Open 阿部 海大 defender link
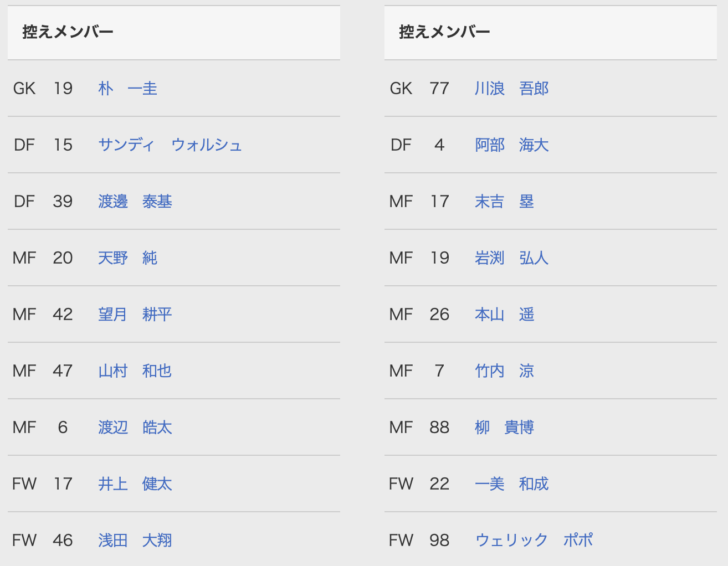This screenshot has height=566, width=728. [511, 145]
